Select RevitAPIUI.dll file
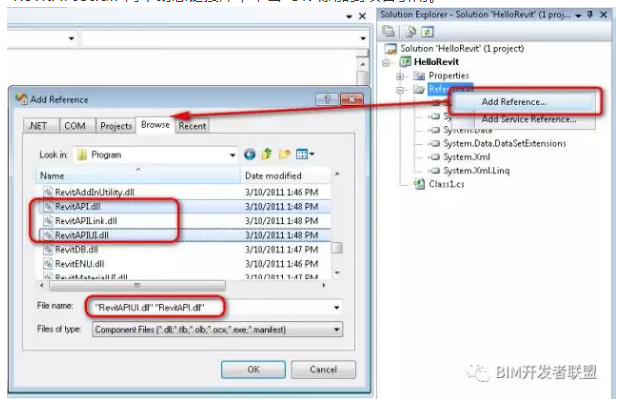Viewport: 624px width, 401px height. pos(82,235)
